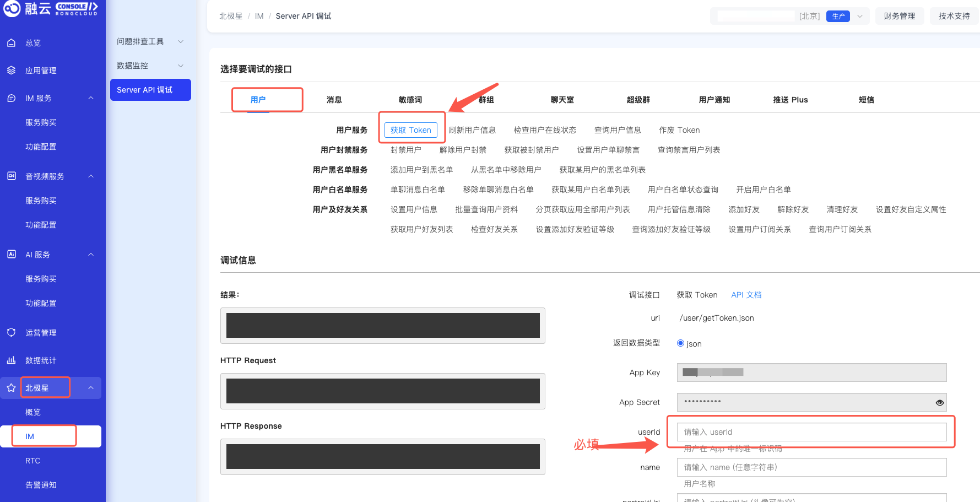
Task: Click the AI 服务 icon
Action: [x=11, y=255]
